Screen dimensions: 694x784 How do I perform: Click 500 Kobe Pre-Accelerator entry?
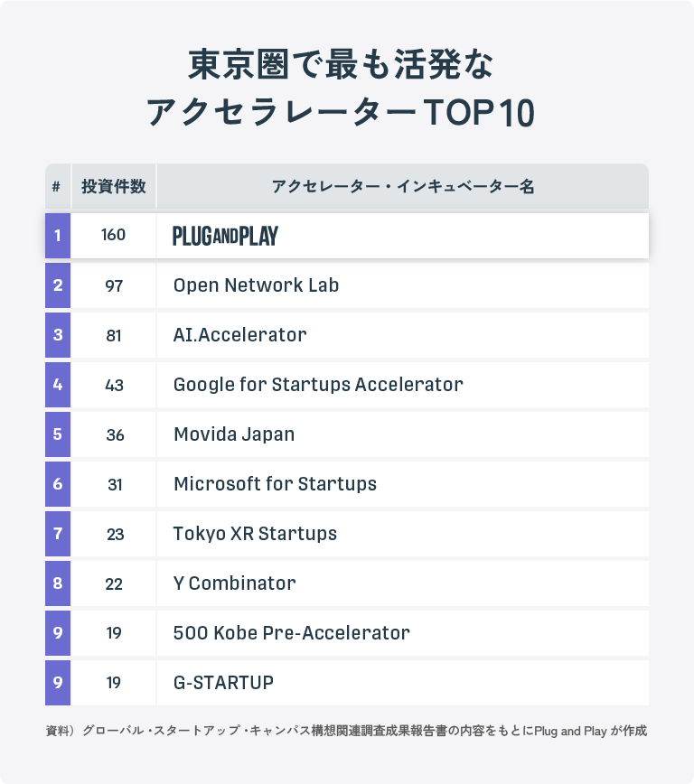pyautogui.click(x=291, y=633)
